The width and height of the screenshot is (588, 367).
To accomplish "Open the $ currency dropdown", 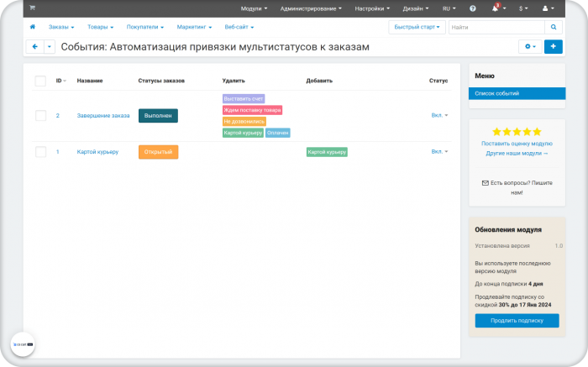I will [523, 8].
